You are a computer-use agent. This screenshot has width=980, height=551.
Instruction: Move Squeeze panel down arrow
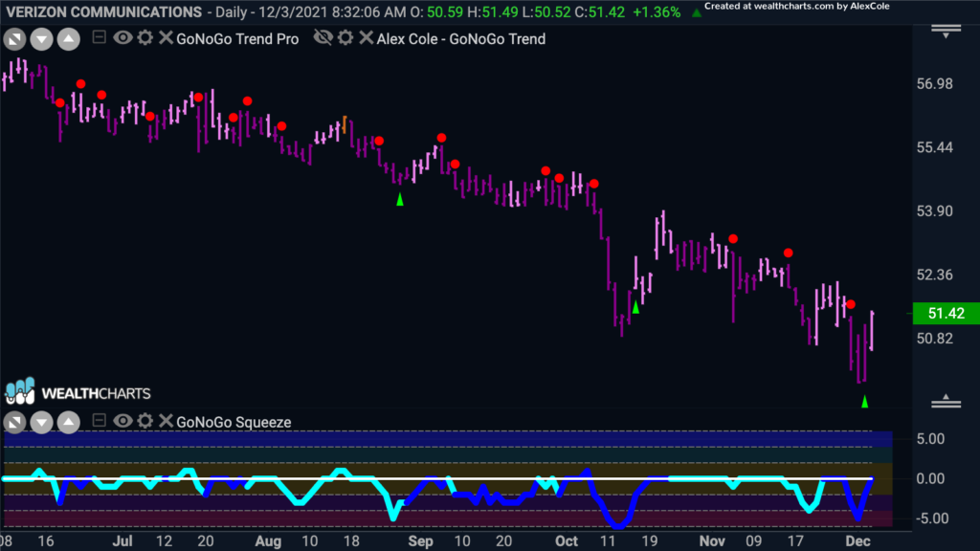[41, 422]
